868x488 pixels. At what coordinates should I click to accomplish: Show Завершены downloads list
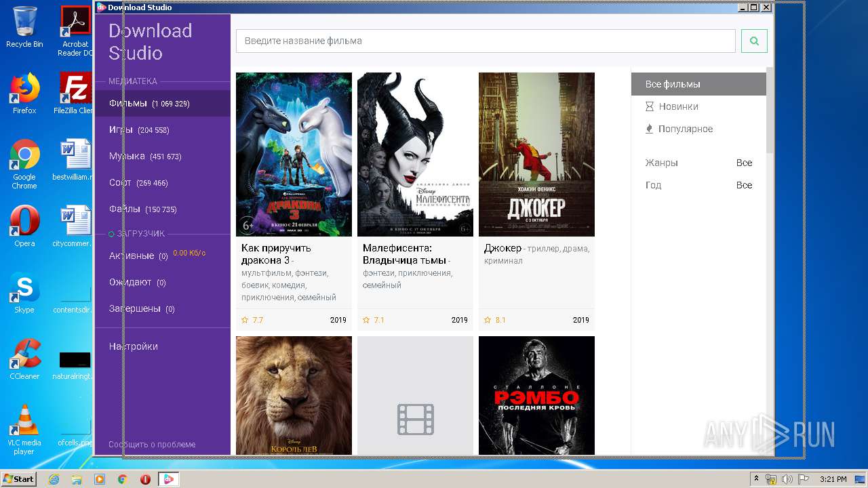(x=163, y=309)
